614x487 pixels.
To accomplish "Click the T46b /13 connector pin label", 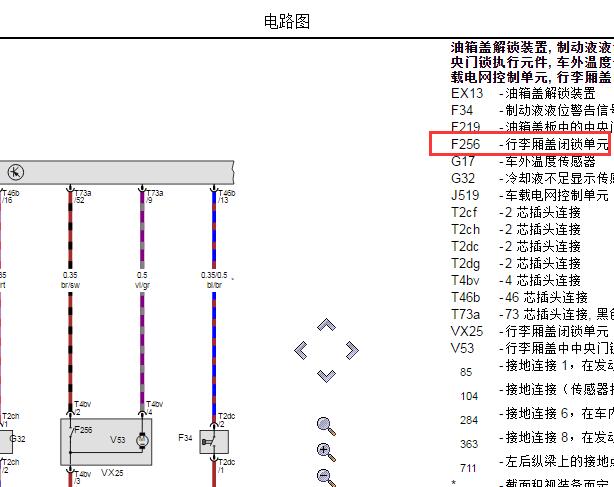I will [x=227, y=197].
